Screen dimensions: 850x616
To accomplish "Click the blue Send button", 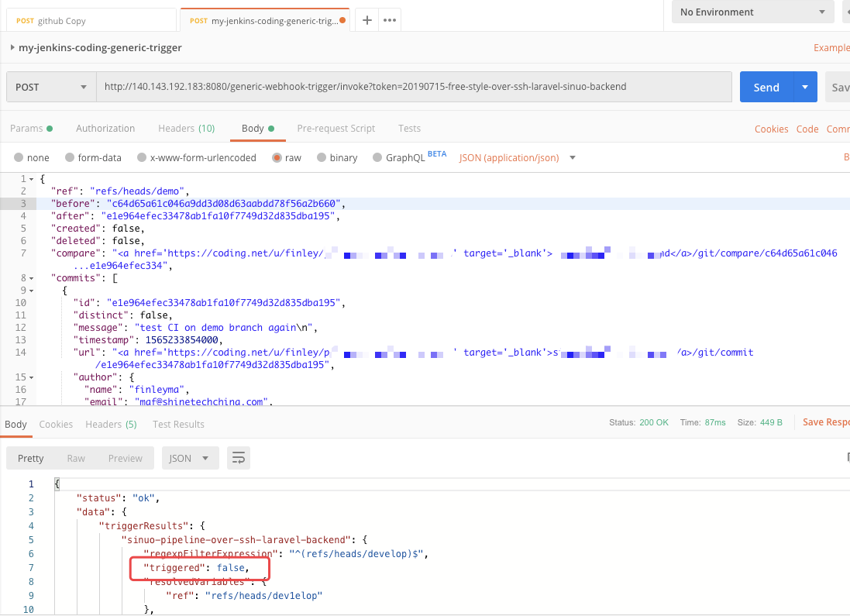I will pos(766,87).
